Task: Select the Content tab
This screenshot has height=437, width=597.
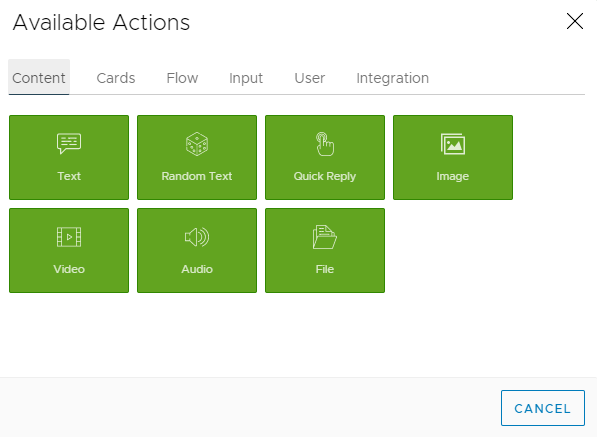Action: coord(39,78)
